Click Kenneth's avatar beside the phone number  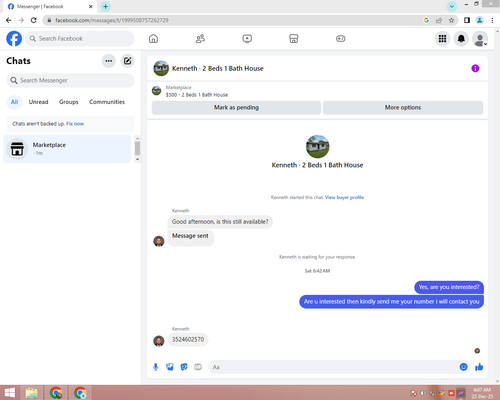(x=159, y=341)
